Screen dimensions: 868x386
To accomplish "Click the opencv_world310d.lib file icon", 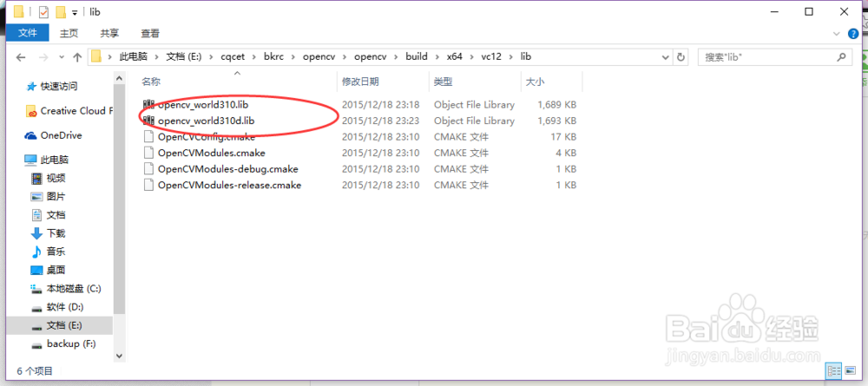I will 148,121.
